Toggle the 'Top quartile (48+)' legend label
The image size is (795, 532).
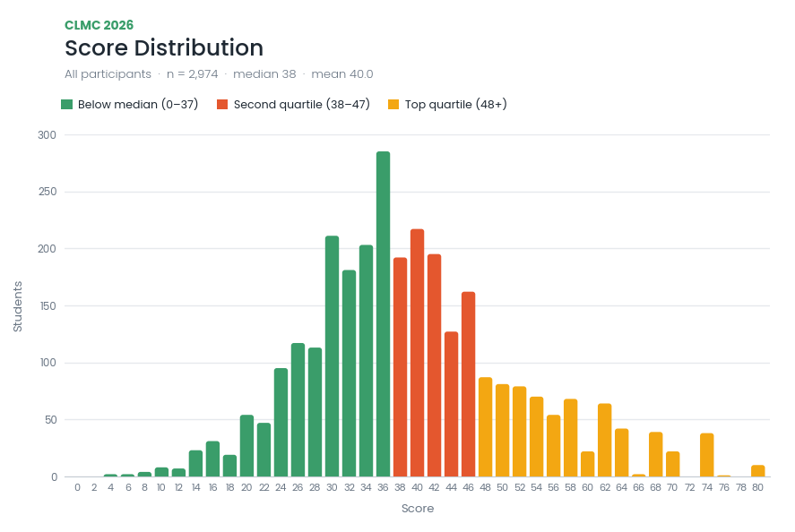pyautogui.click(x=456, y=105)
